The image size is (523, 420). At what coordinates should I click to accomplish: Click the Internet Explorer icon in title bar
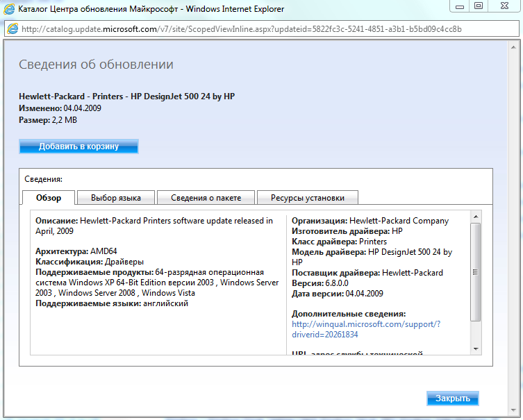click(x=9, y=9)
